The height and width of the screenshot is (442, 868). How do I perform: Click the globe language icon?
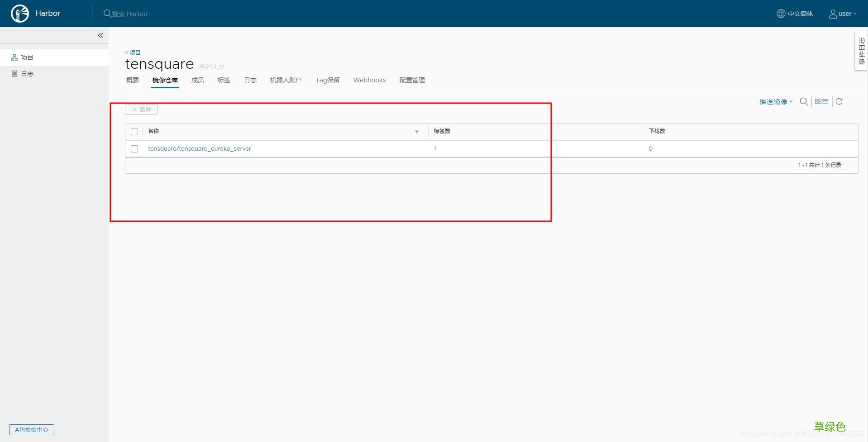(781, 14)
